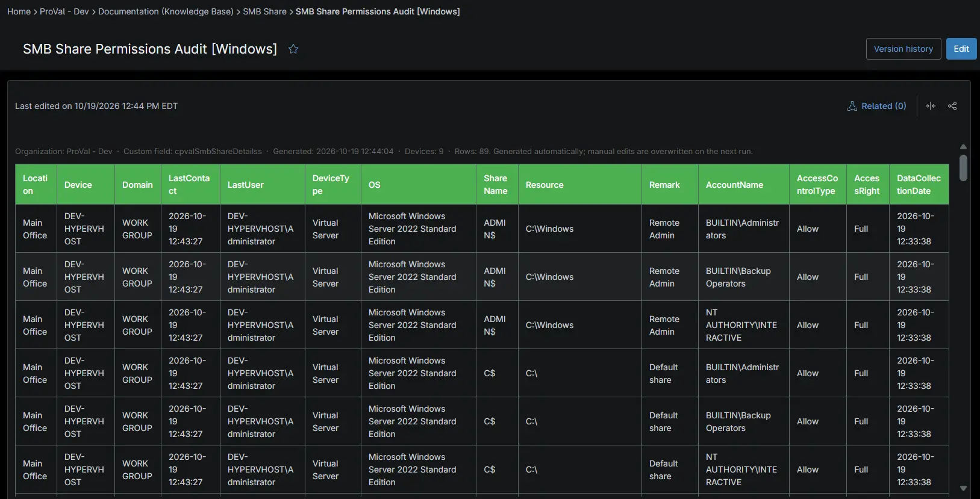
Task: Select the Location column header
Action: [36, 185]
